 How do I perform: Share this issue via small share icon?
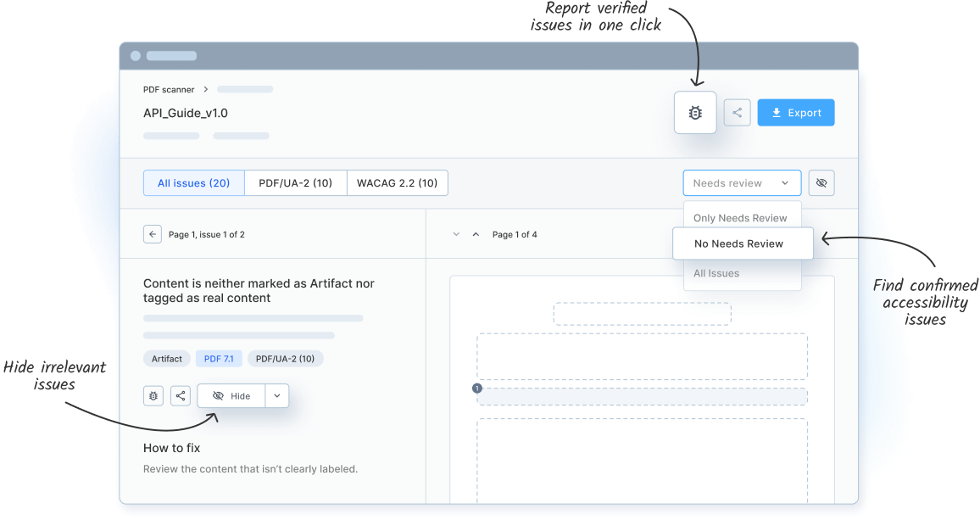(x=181, y=395)
